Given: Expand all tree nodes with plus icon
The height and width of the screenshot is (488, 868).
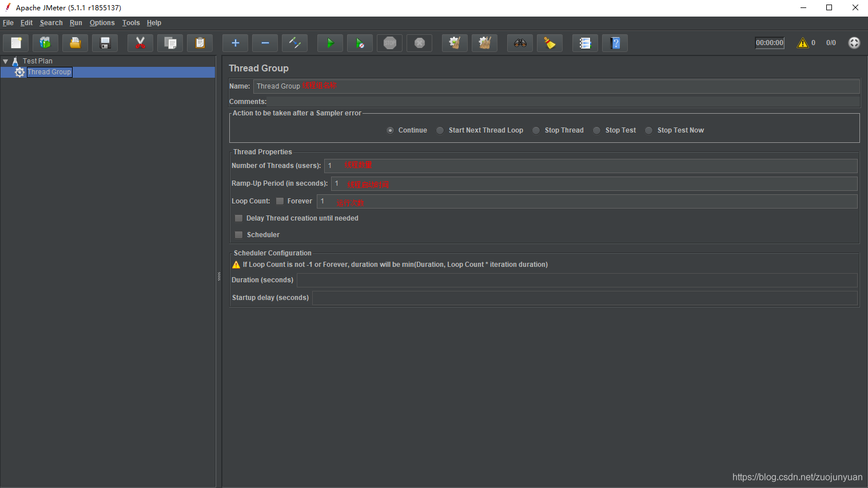Looking at the screenshot, I should point(235,43).
